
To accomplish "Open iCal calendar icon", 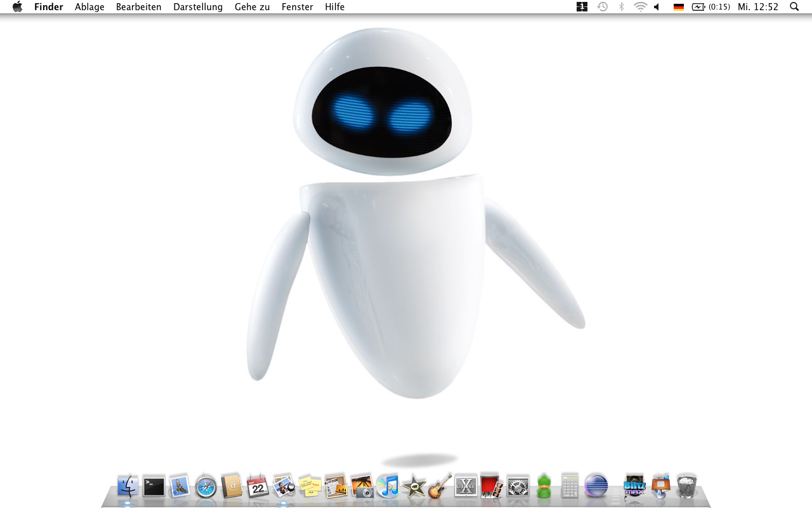I will [258, 486].
